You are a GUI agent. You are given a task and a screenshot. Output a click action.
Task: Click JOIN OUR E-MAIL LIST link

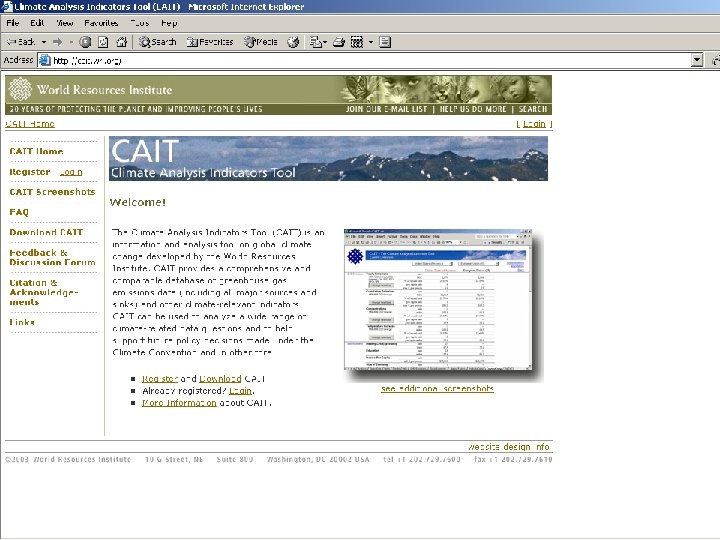[x=386, y=109]
